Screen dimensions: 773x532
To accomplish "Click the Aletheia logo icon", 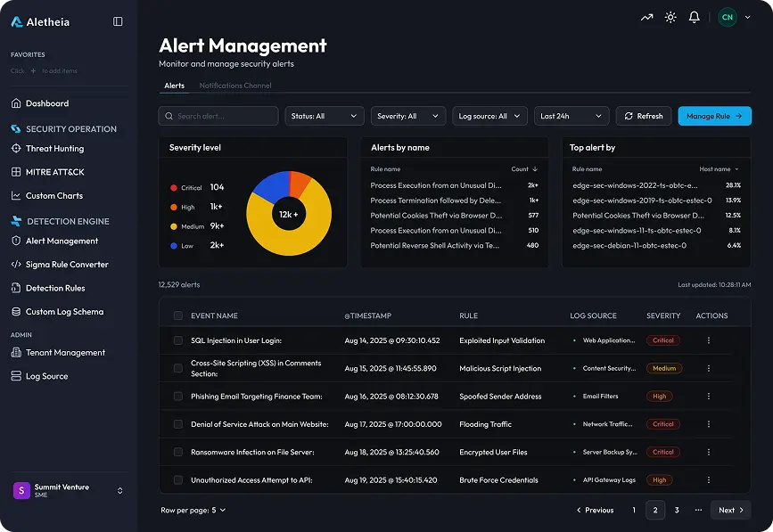I will coord(17,21).
